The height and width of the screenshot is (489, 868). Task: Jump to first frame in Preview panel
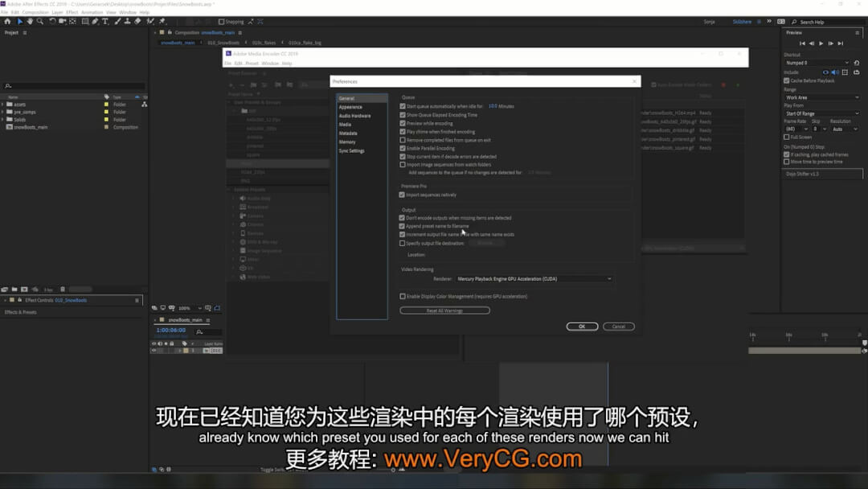pyautogui.click(x=802, y=43)
